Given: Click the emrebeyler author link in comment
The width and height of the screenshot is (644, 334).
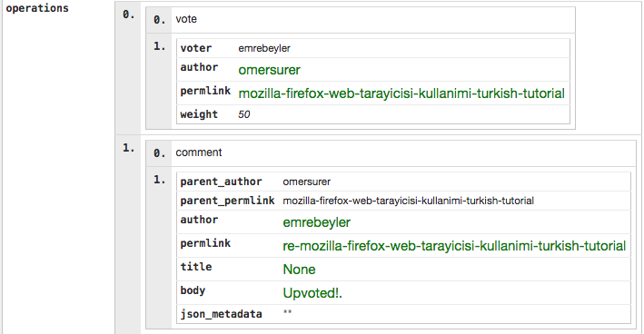Looking at the screenshot, I should click(316, 222).
